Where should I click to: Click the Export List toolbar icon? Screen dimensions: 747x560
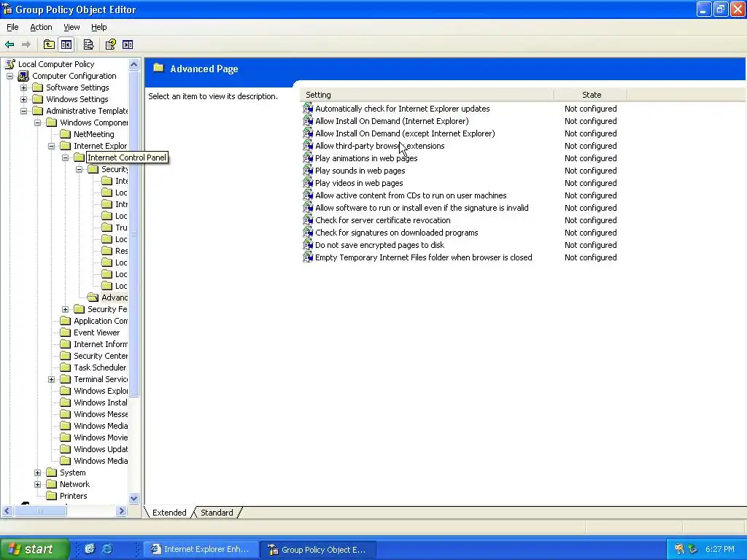point(88,44)
